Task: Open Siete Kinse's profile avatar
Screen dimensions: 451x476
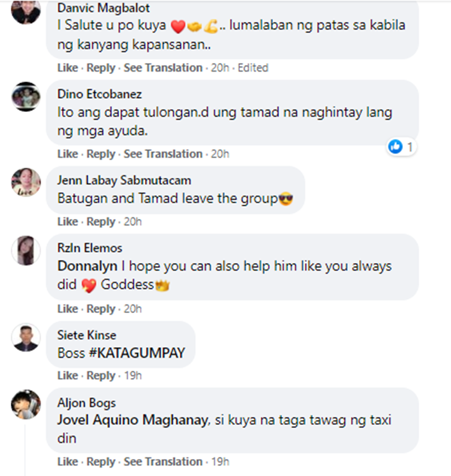Action: pos(26,337)
